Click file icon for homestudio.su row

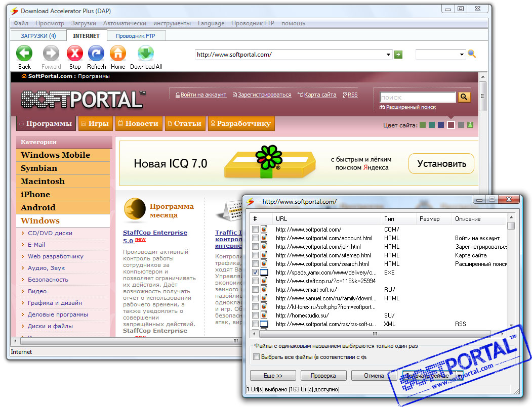point(264,315)
